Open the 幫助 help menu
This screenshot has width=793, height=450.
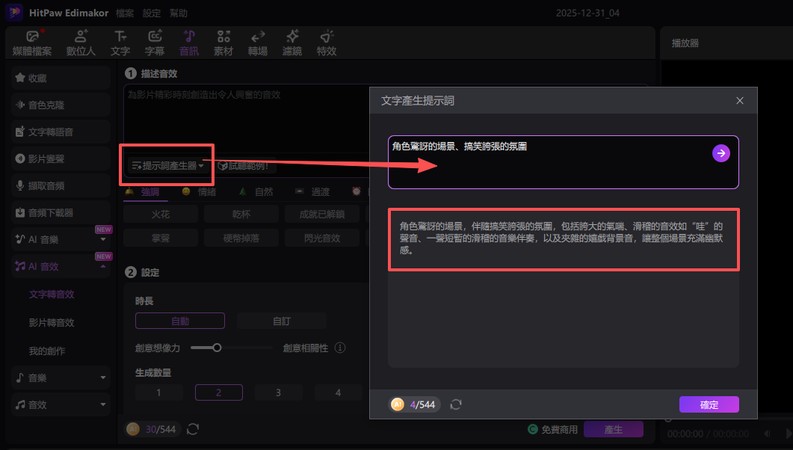click(178, 13)
